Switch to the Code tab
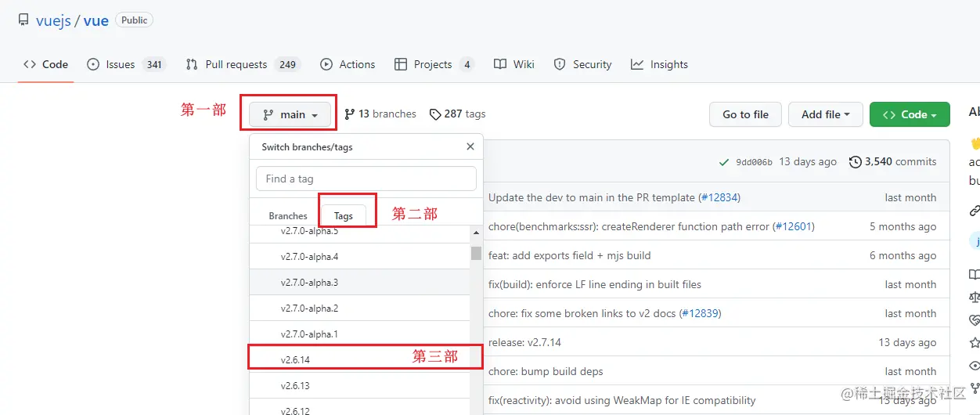980x415 pixels. (45, 64)
